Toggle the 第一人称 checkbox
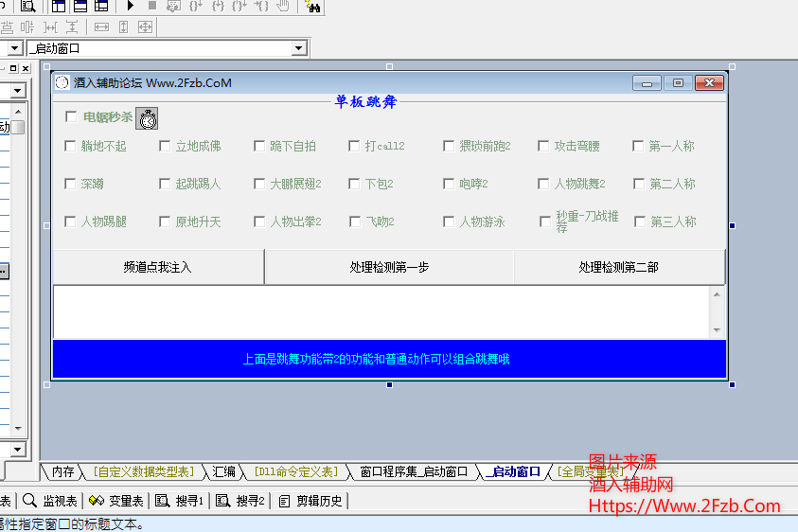This screenshot has height=532, width=798. pos(638,146)
